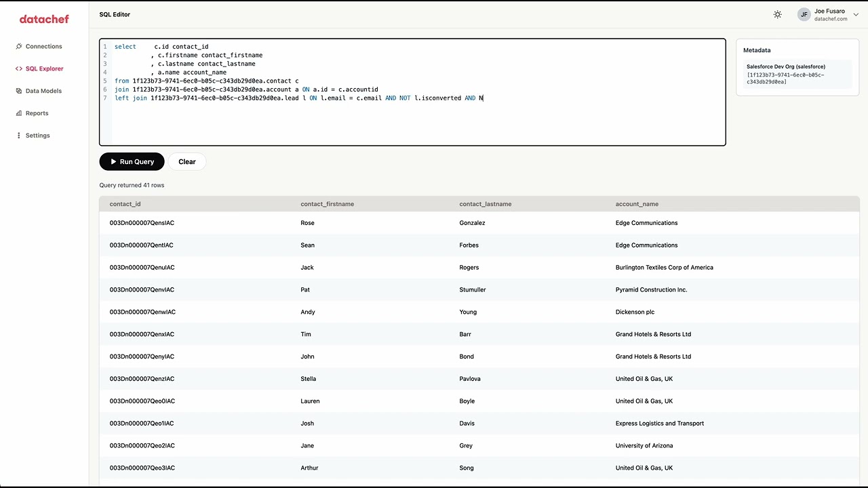
Task: Open Data Models in sidebar
Action: pyautogui.click(x=44, y=91)
